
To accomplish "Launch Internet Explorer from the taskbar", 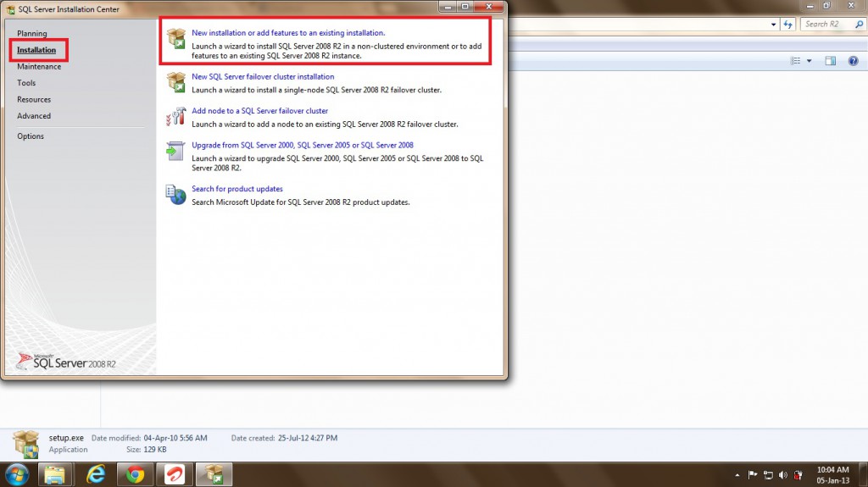I will pyautogui.click(x=96, y=473).
